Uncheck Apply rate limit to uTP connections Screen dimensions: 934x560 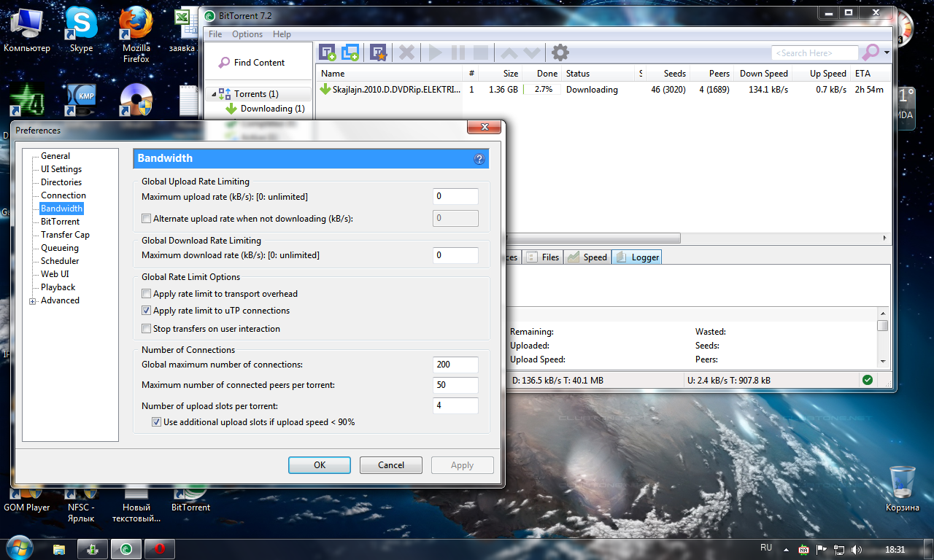tap(147, 311)
